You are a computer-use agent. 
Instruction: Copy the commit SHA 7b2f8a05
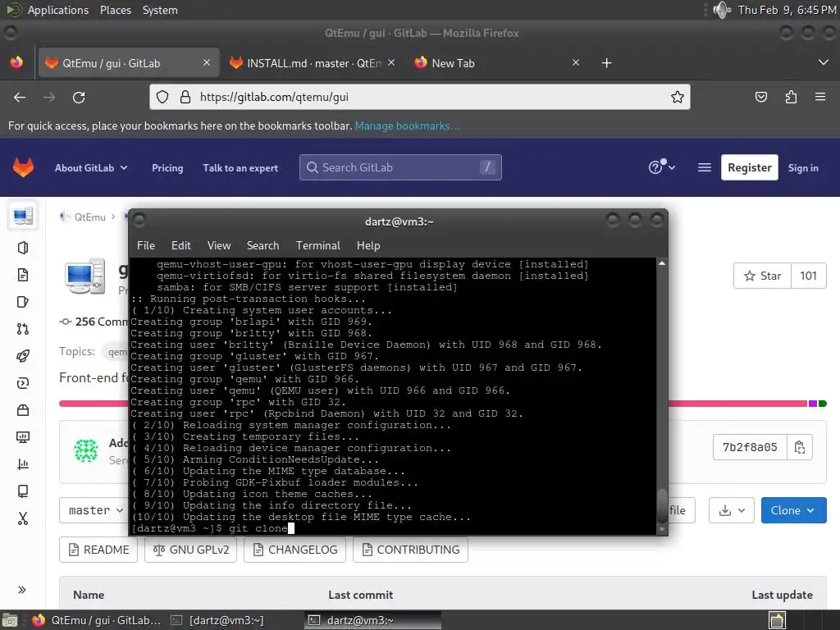(800, 447)
